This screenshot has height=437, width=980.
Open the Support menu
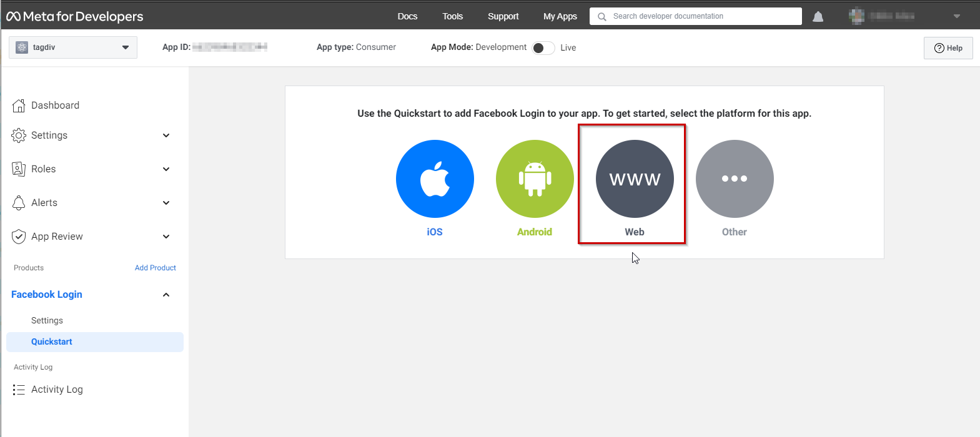coord(503,16)
